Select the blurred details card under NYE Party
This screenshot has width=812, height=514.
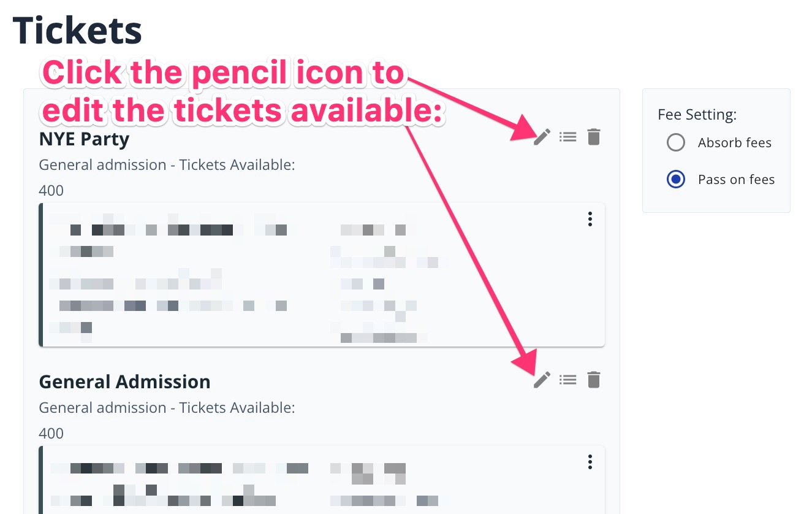pyautogui.click(x=322, y=275)
